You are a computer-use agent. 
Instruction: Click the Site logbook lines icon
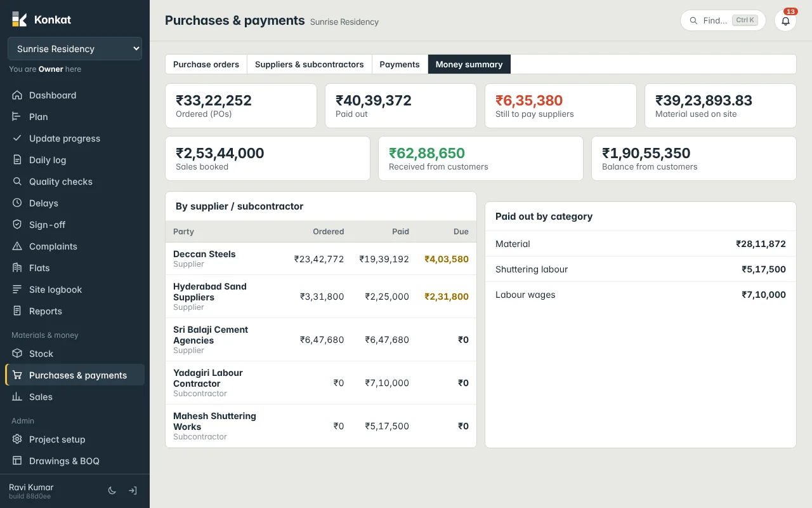pos(17,290)
